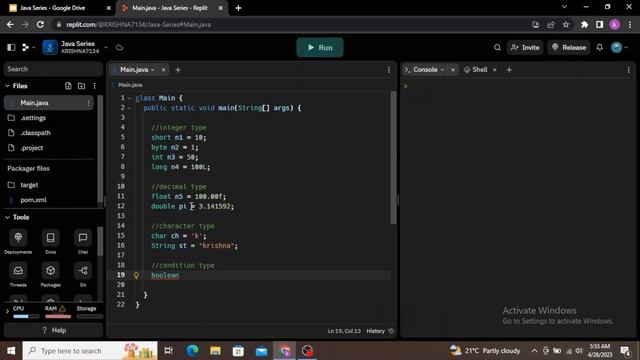Open the Help button

pyautogui.click(x=53, y=330)
